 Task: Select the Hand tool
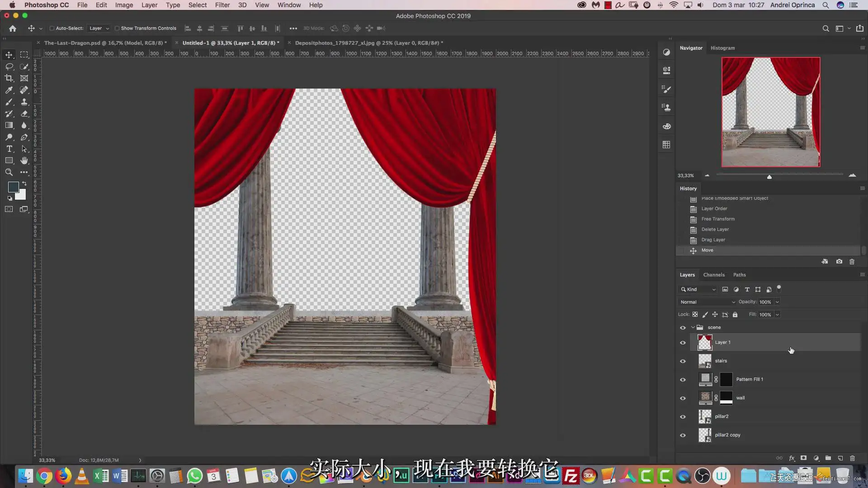click(24, 160)
